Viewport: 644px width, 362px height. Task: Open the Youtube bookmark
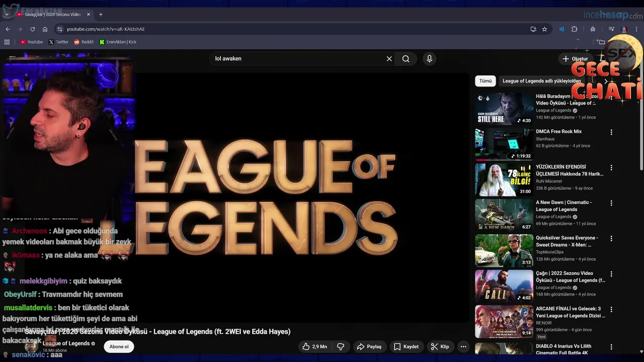coord(31,42)
